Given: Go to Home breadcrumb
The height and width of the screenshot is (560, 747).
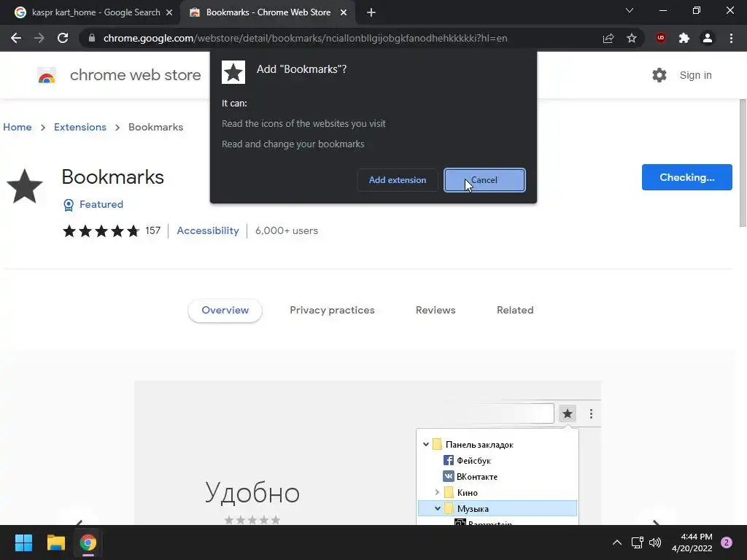Looking at the screenshot, I should [x=18, y=127].
